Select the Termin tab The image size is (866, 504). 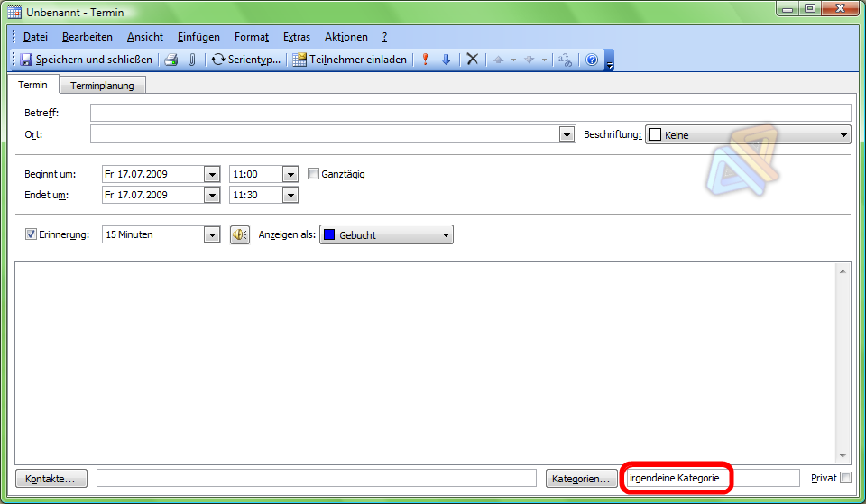click(x=32, y=85)
